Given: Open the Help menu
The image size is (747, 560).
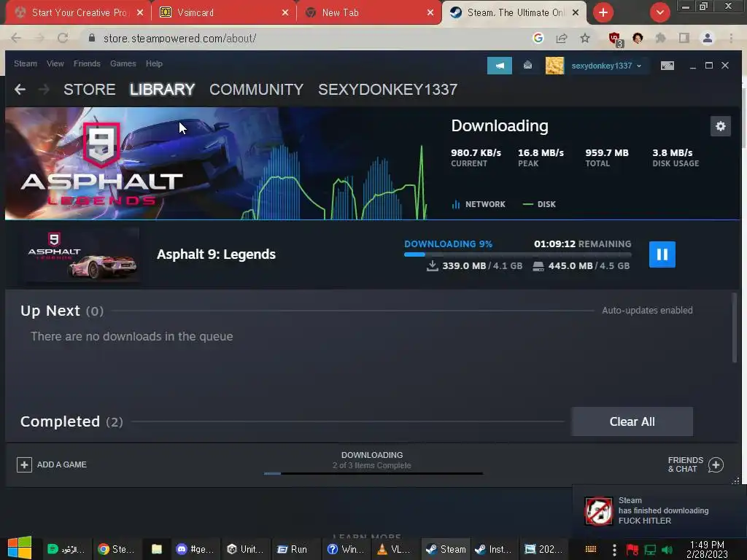Looking at the screenshot, I should [x=154, y=63].
